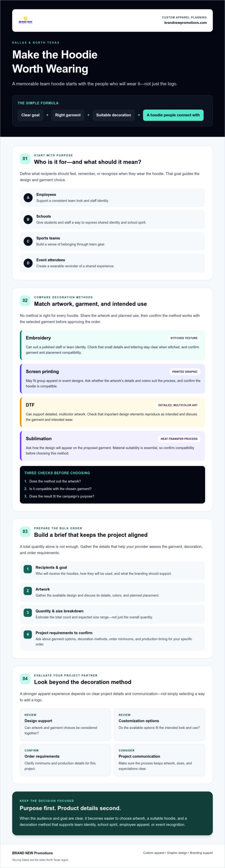Viewport: 225px width, 868px height.
Task: Open the 'Project communication' card
Action: [159, 760]
